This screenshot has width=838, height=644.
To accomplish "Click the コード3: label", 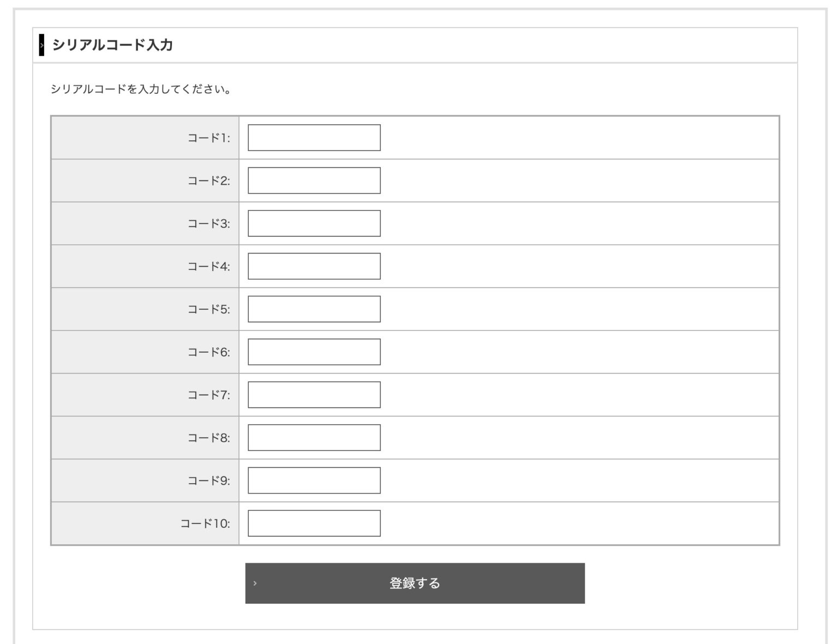I will point(208,224).
